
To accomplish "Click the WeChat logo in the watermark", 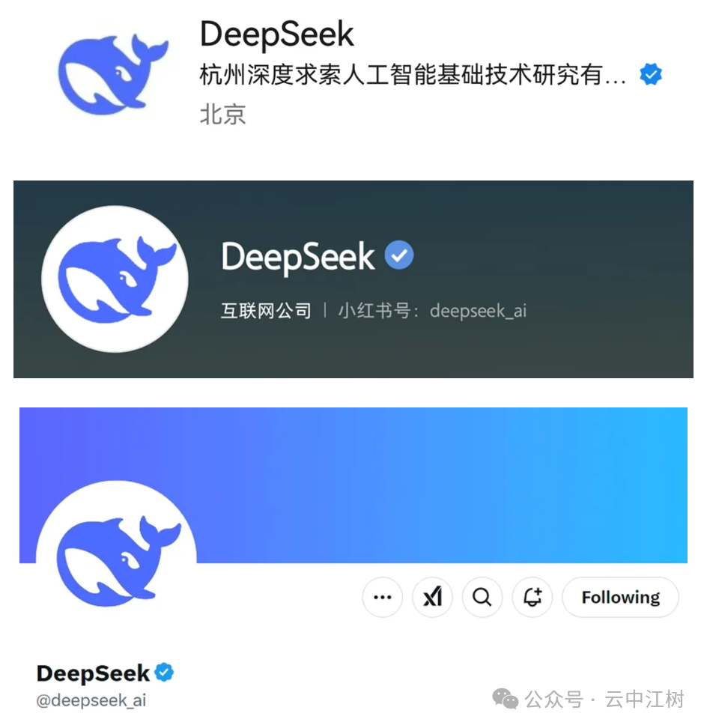I will [x=505, y=699].
